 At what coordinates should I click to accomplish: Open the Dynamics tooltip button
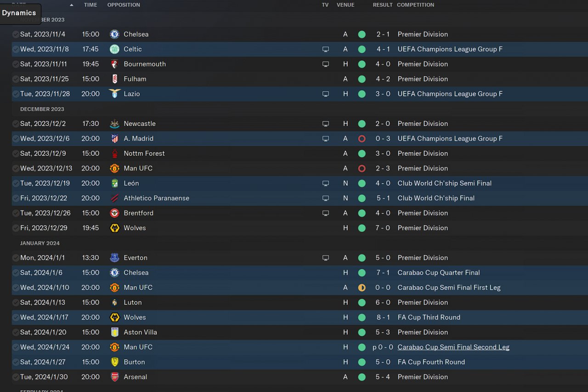(x=19, y=13)
